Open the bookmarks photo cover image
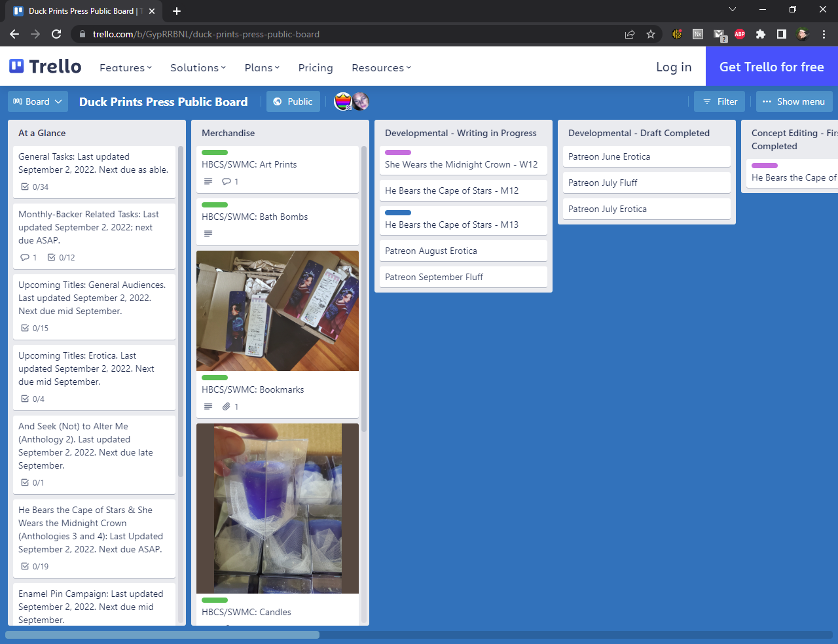 (x=278, y=311)
